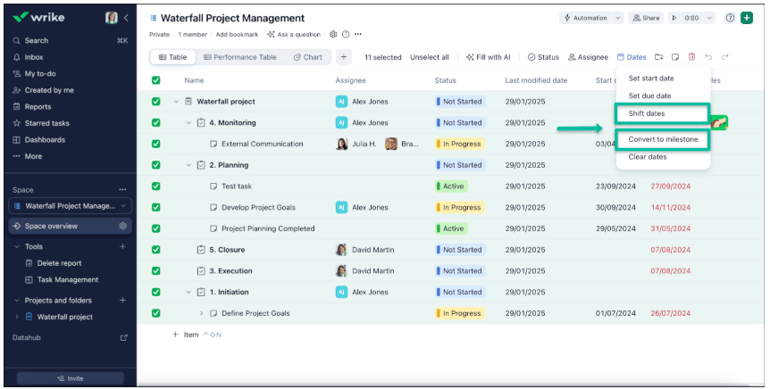
Task: Open the timer dropdown arrow
Action: pos(709,18)
